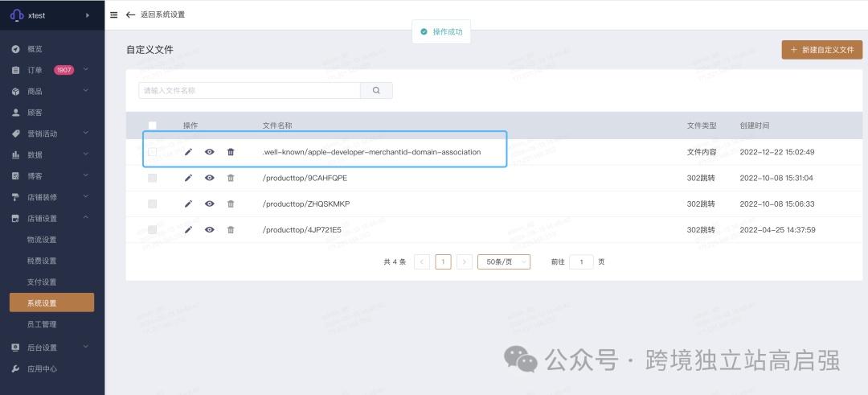Click the 返回系统设置 link
Image resolution: width=868 pixels, height=395 pixels.
[162, 15]
